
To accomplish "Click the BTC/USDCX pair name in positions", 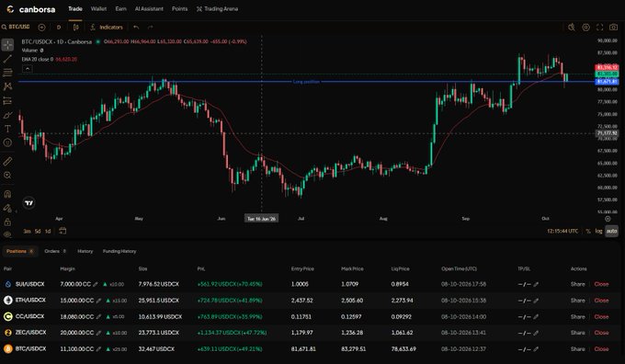I will point(30,349).
